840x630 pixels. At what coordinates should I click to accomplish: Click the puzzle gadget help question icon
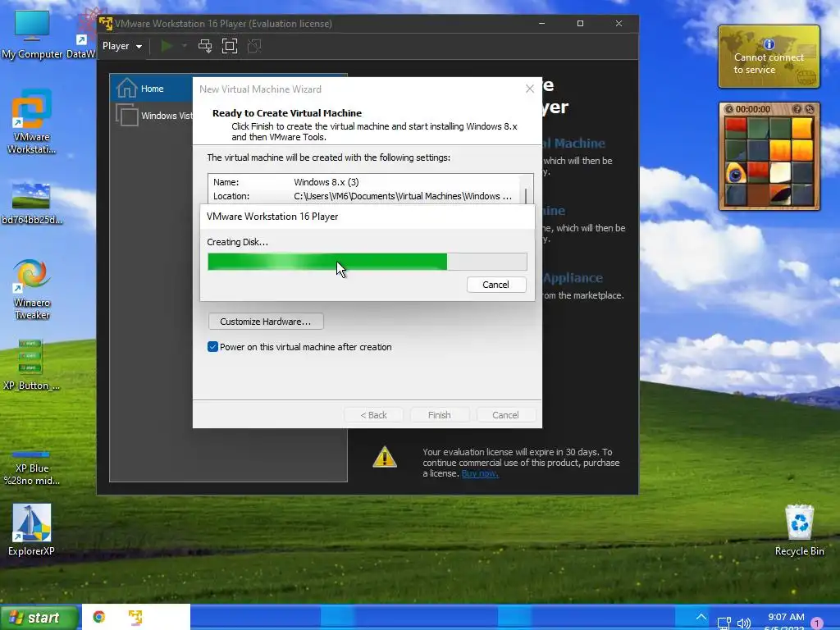pos(797,109)
